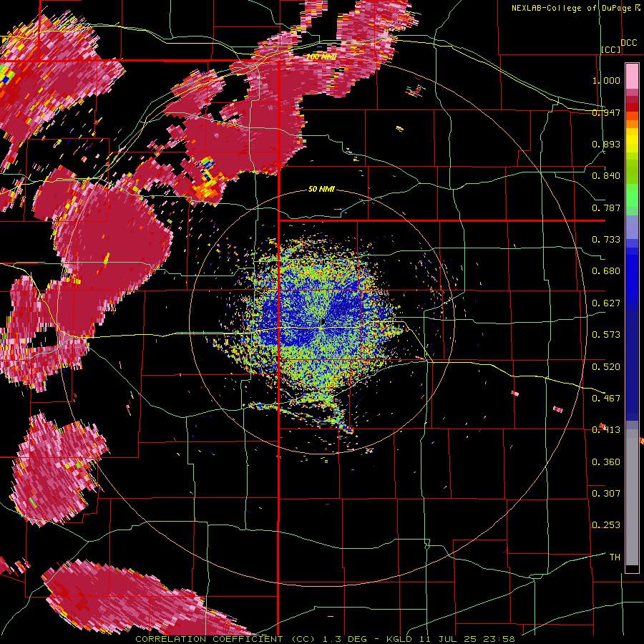Pick the light pink band atop the color scale
644x644 pixels.
point(632,76)
